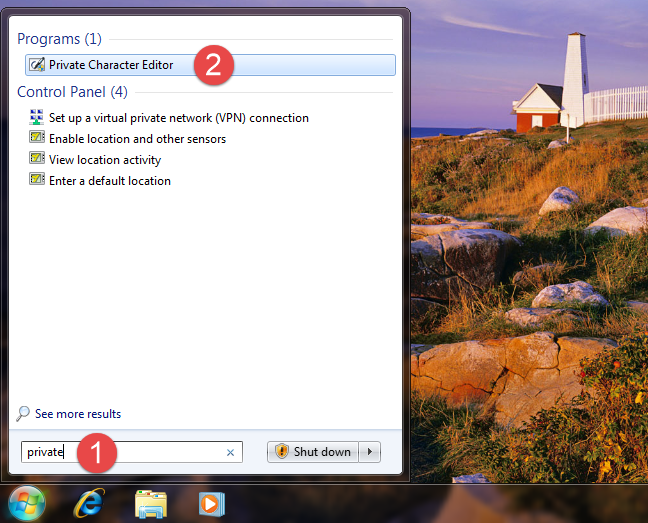
Task: Expand the Shut down options arrow
Action: (x=370, y=452)
